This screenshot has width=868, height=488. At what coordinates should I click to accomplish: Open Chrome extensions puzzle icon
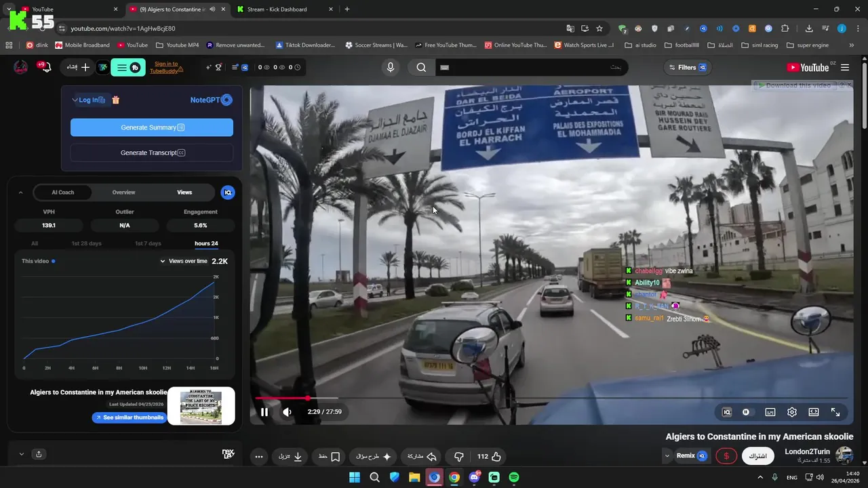[x=785, y=28]
